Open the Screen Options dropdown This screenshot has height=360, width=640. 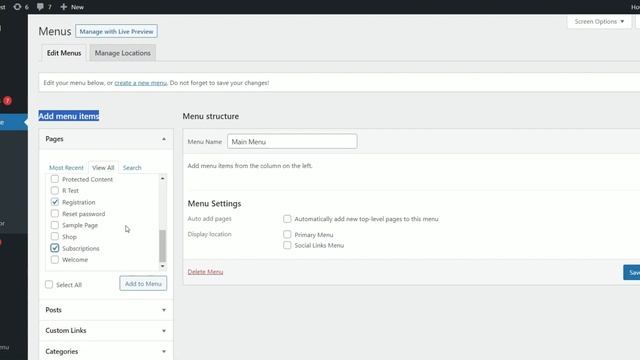point(599,22)
